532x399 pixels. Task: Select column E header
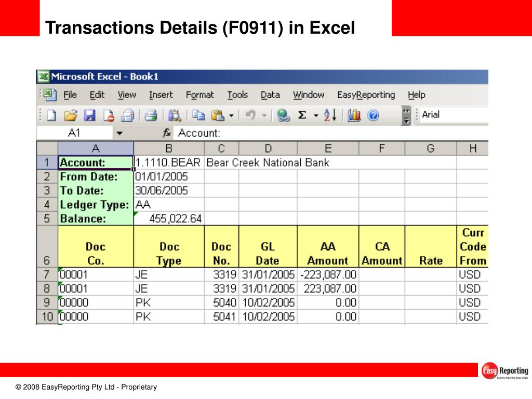point(328,148)
